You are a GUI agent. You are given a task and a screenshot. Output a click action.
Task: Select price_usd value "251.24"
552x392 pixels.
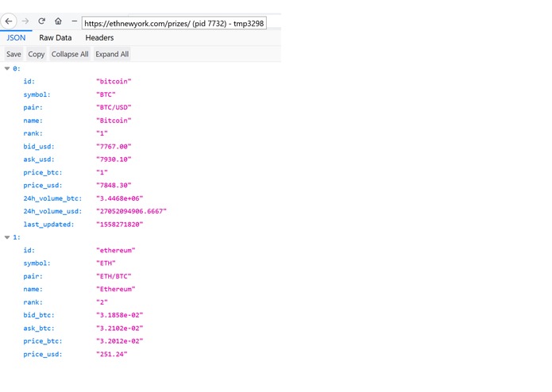tap(112, 354)
